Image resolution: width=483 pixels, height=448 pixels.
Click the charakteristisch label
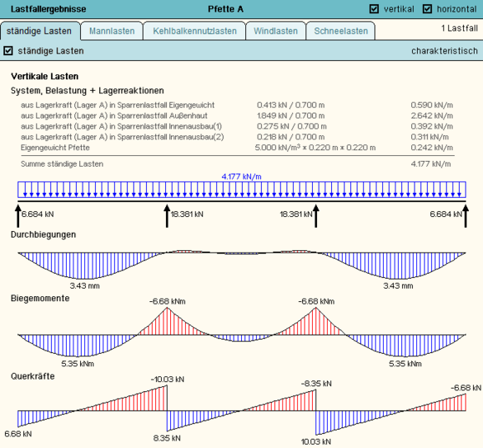tap(444, 51)
